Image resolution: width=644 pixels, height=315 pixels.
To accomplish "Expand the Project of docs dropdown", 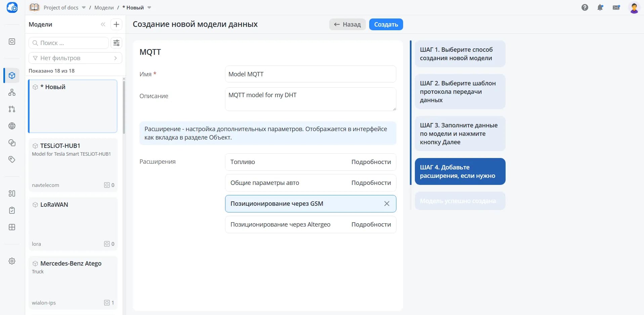I will [84, 8].
